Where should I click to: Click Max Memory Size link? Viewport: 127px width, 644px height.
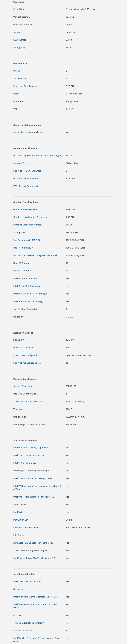(x=37, y=156)
